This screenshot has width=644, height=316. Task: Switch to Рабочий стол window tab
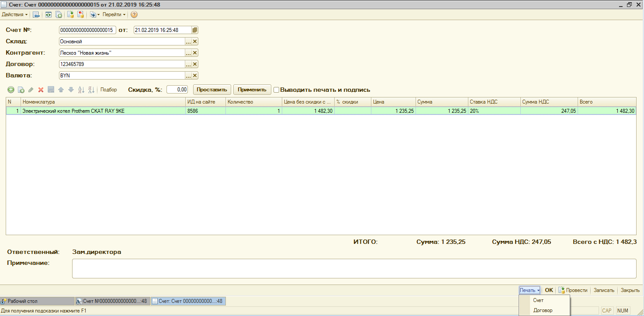click(x=37, y=301)
